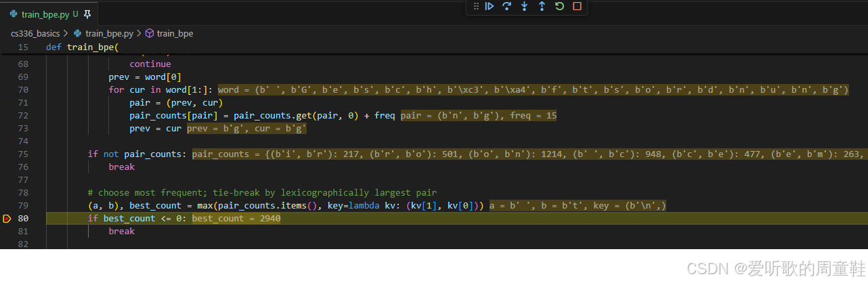Click the debug Step Out arrow
Image resolution: width=868 pixels, height=283 pixels.
(x=542, y=6)
